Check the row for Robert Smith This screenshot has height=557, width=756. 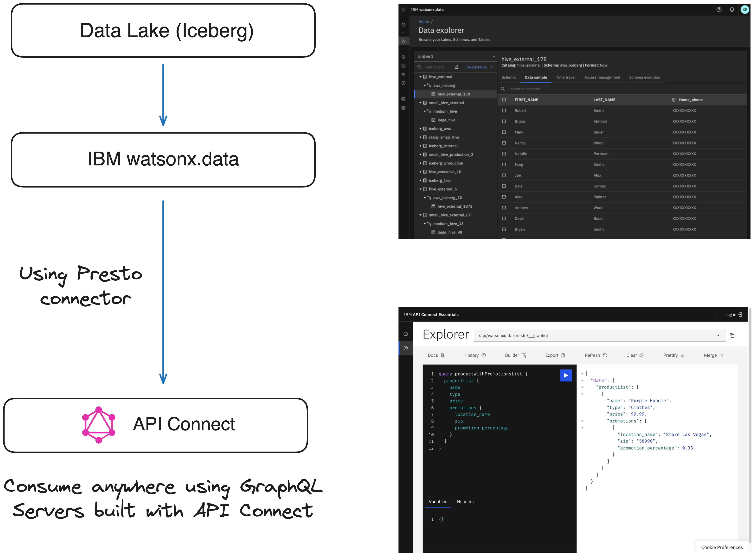coord(504,111)
